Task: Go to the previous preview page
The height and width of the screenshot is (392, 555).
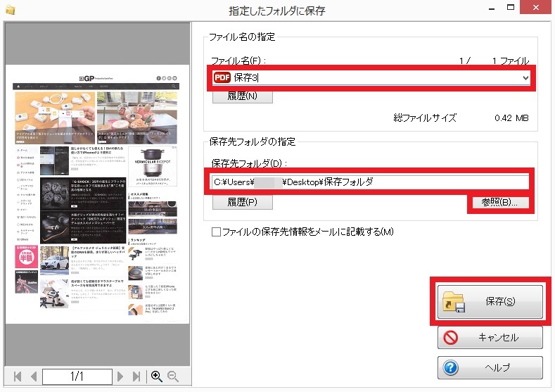Action: coord(32,377)
